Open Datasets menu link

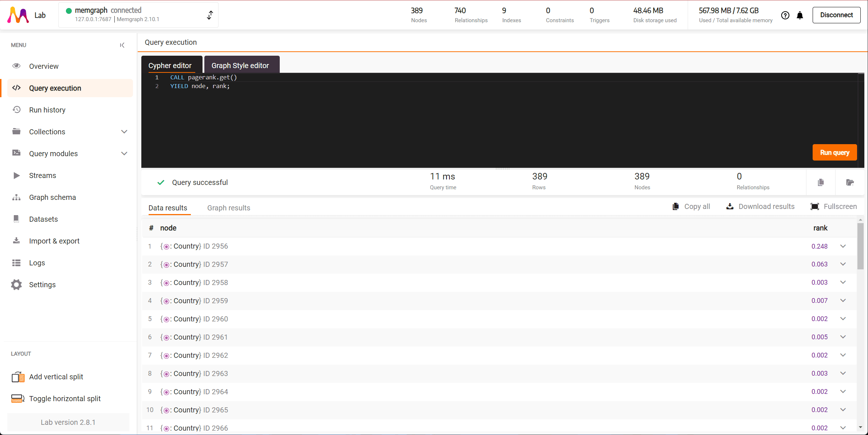70,219
